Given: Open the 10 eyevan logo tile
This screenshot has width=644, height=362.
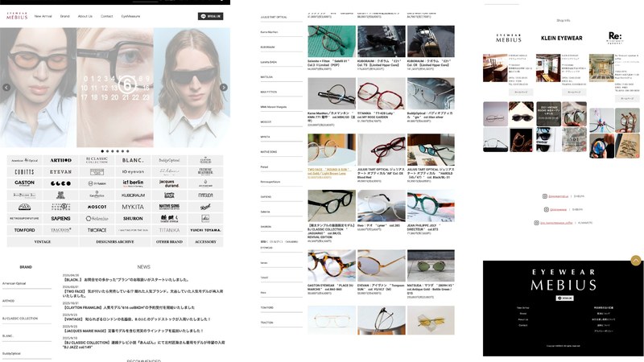Looking at the screenshot, I should 133,172.
